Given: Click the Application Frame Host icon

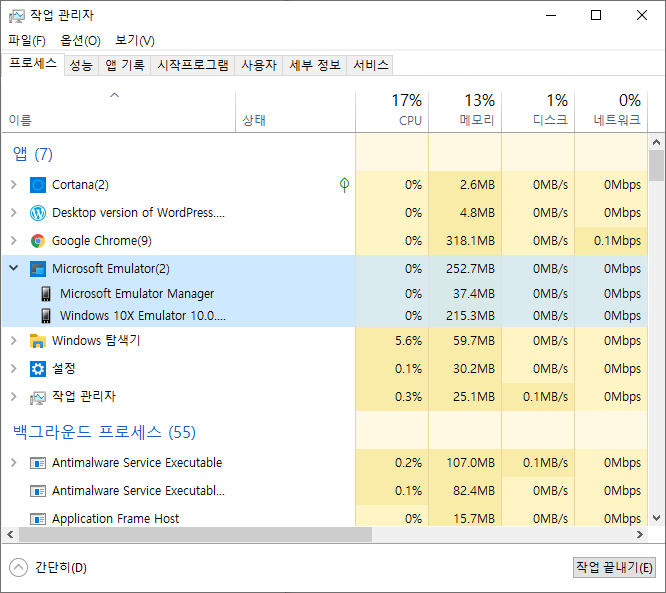Looking at the screenshot, I should (38, 519).
